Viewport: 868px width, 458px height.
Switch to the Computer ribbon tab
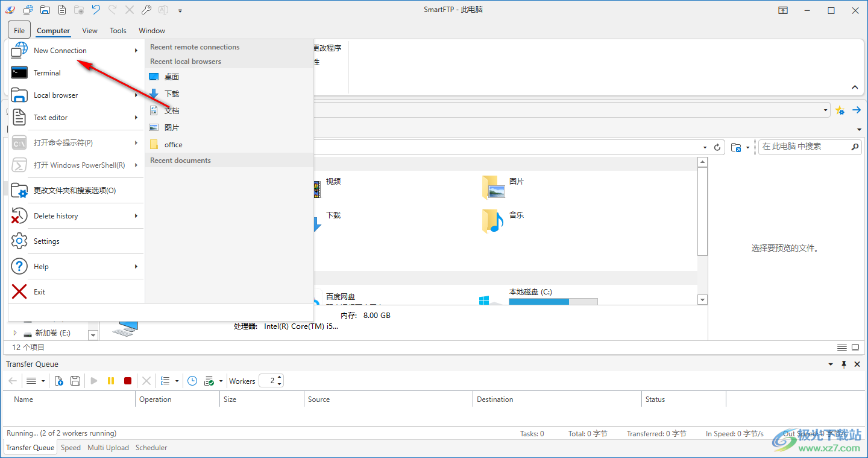click(53, 31)
